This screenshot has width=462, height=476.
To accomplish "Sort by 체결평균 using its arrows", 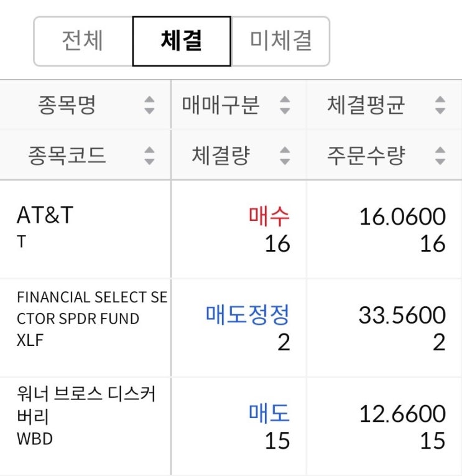I will coord(440,105).
